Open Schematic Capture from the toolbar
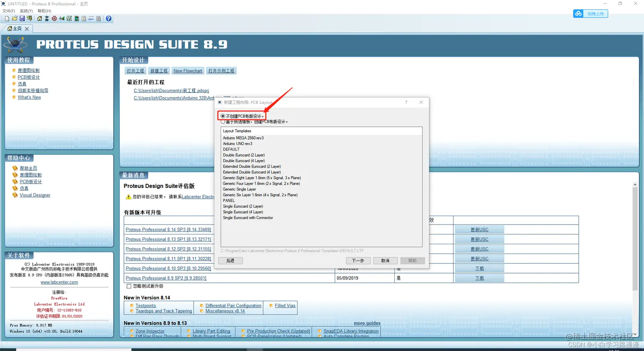Image resolution: width=644 pixels, height=351 pixels. coord(47,19)
